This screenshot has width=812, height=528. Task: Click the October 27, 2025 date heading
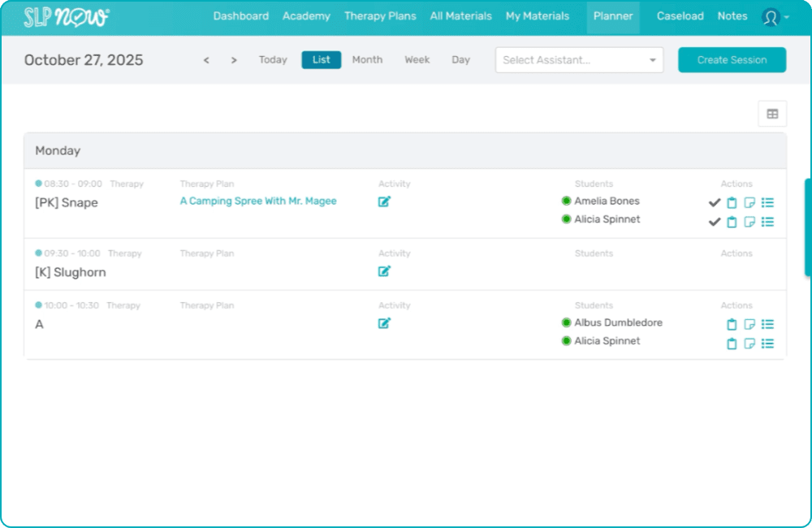point(84,60)
